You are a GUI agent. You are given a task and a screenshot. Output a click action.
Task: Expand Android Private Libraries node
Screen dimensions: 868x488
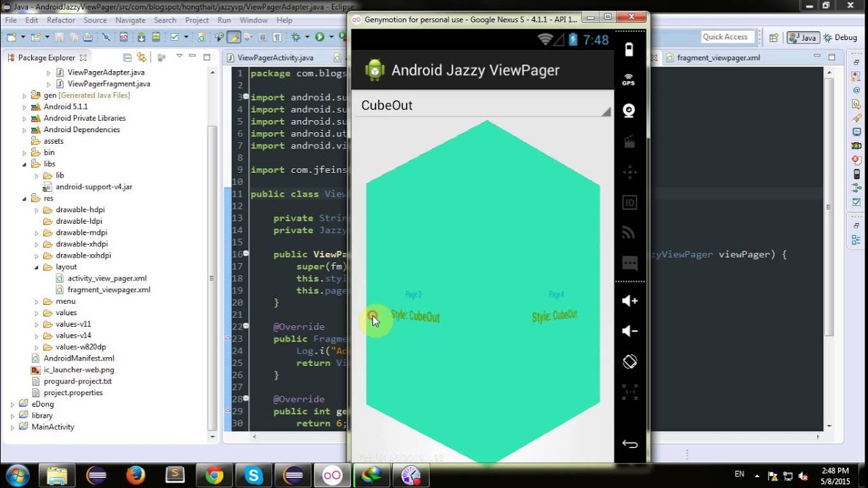point(25,119)
